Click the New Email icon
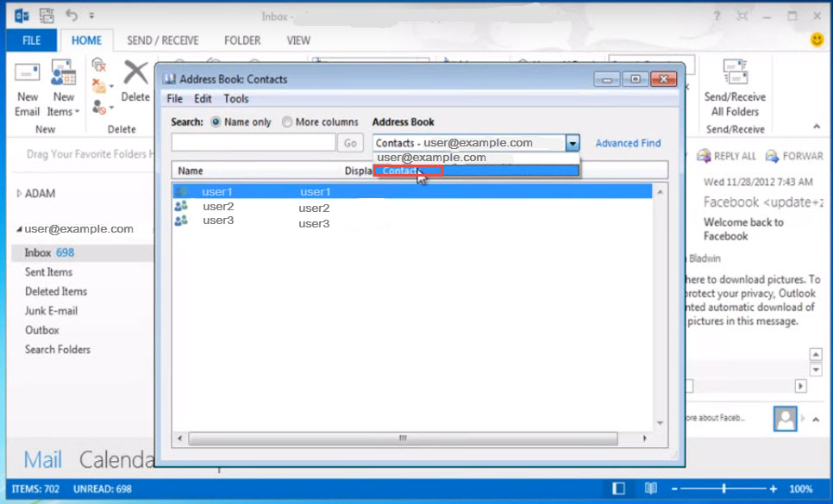This screenshot has width=833, height=504. [27, 72]
